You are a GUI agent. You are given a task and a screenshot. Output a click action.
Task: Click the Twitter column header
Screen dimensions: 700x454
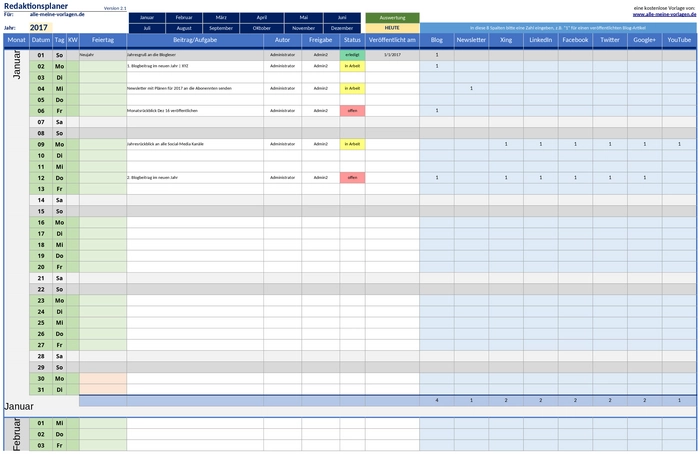pyautogui.click(x=610, y=40)
